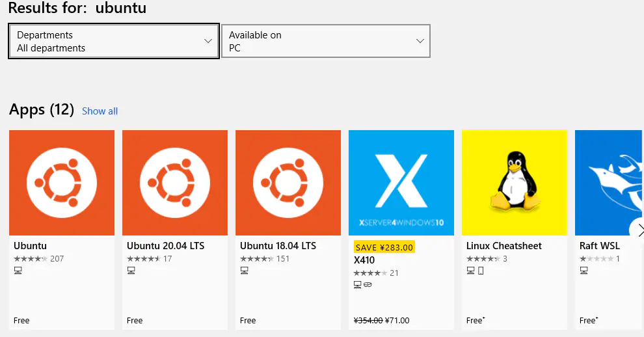Screen dimensions: 644x337
Task: Click the star rating with 151 reviews for Ubuntu 18.04
Action: click(x=265, y=259)
